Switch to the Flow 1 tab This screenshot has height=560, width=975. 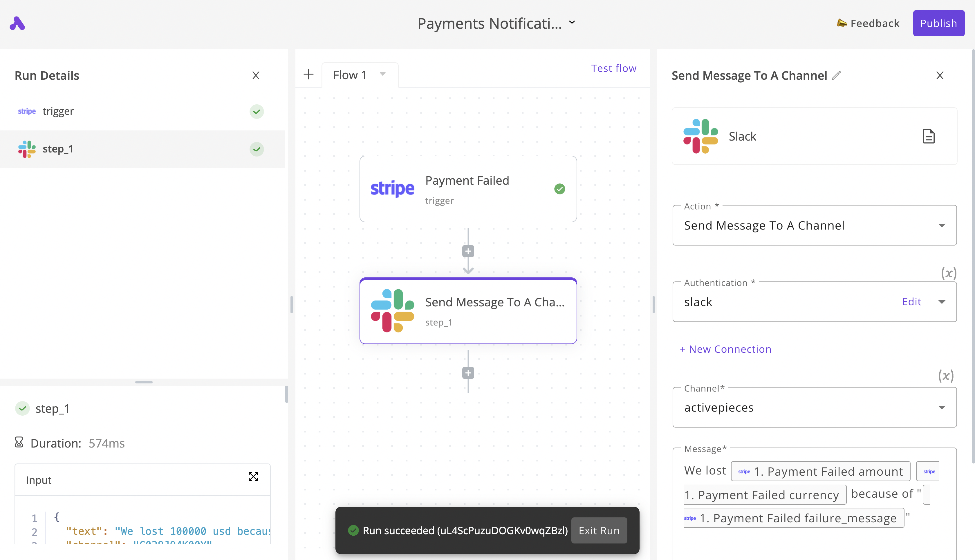[x=350, y=74]
